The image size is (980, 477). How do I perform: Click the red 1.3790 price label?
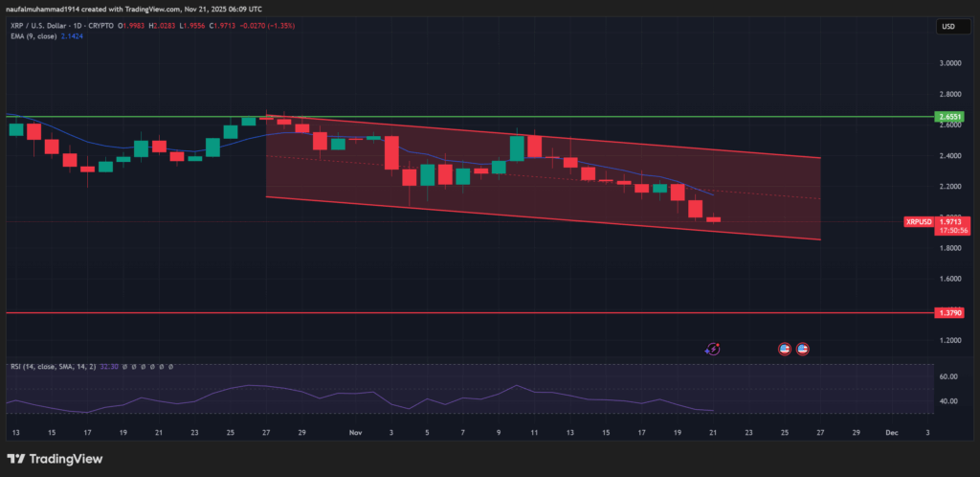point(948,312)
